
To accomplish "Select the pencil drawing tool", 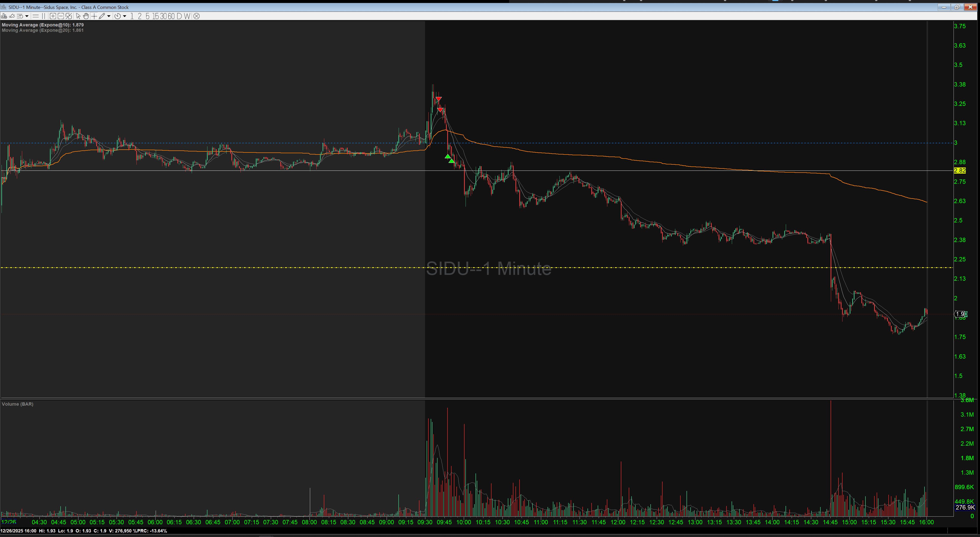I will (x=102, y=16).
